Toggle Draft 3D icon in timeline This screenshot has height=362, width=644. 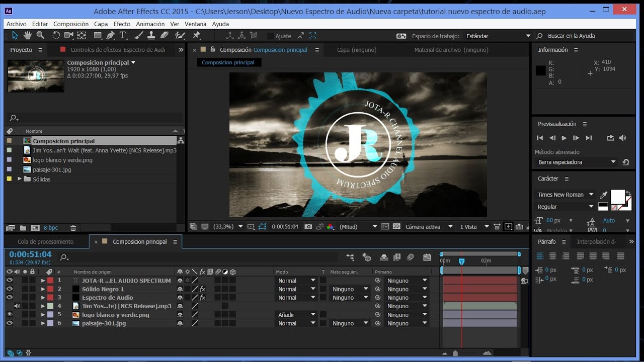pyautogui.click(x=367, y=257)
